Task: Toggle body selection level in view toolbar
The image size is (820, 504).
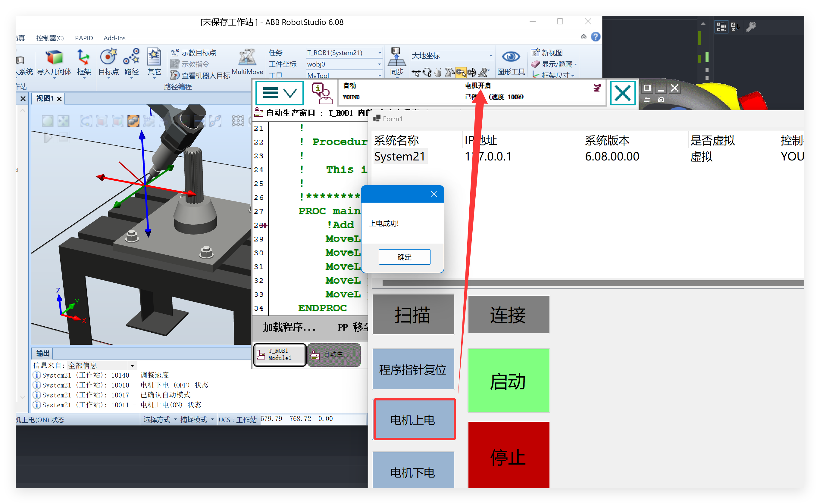Action: pyautogui.click(x=117, y=121)
